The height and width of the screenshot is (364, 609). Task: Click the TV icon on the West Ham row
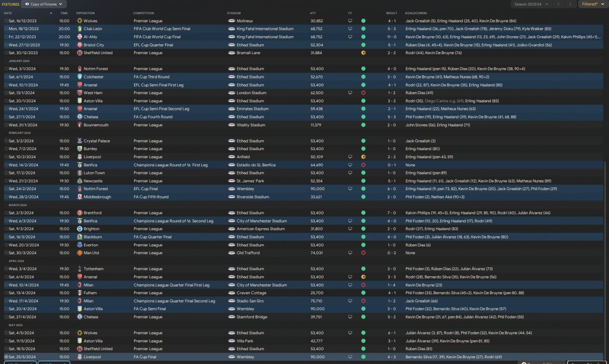click(350, 93)
